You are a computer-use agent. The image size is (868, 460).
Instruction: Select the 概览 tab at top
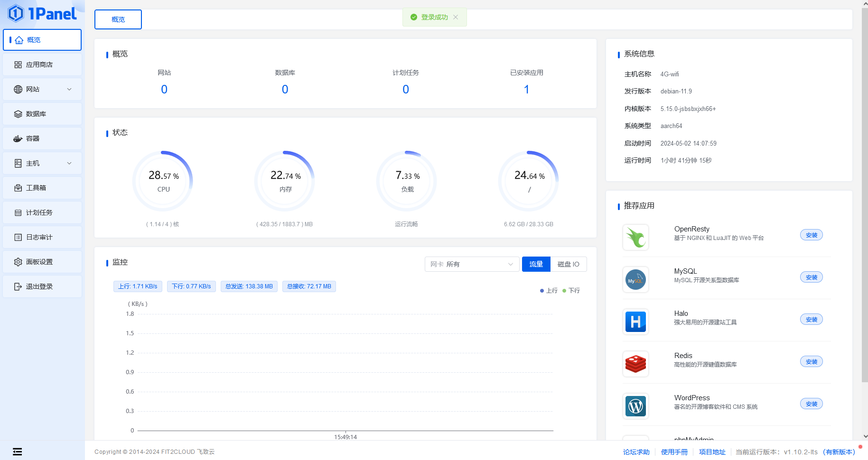[x=118, y=19]
